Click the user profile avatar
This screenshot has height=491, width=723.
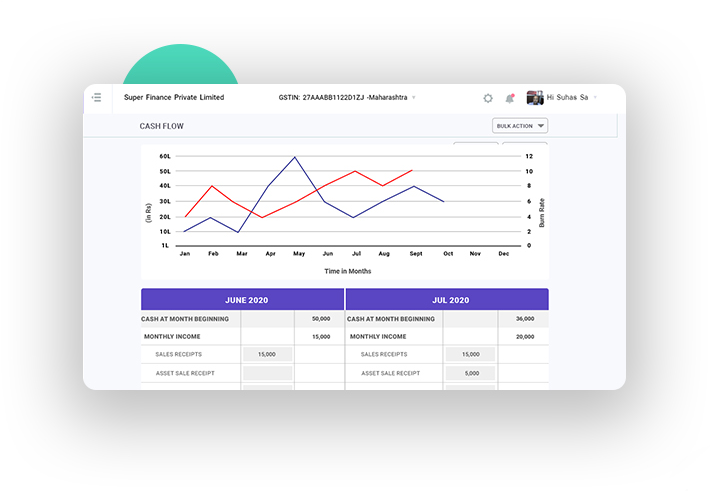click(x=535, y=98)
